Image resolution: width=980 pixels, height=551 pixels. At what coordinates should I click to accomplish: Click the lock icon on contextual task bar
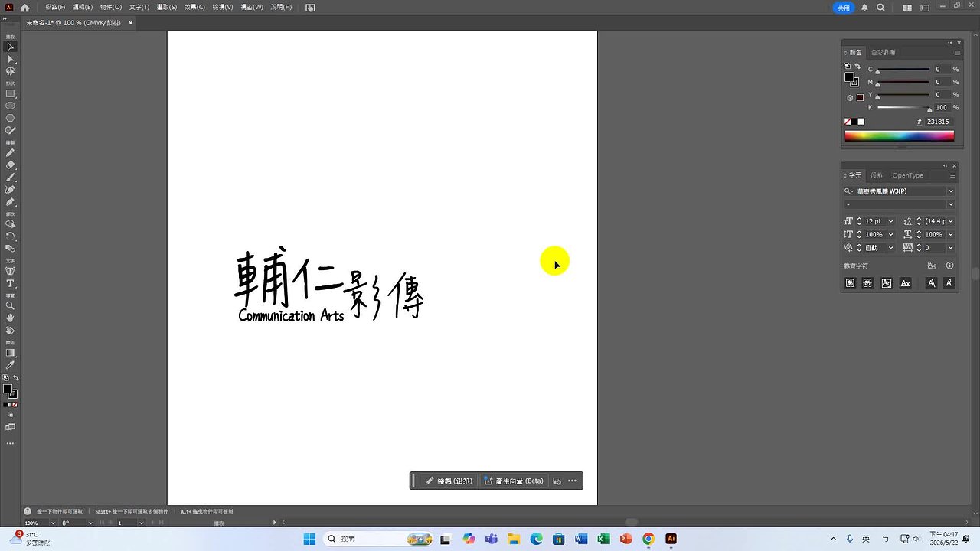(557, 481)
